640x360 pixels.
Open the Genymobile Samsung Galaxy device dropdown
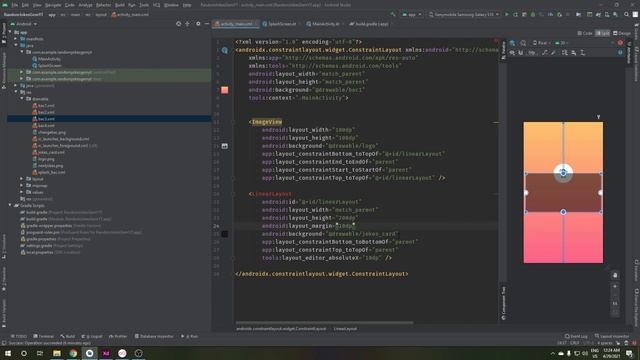point(464,14)
